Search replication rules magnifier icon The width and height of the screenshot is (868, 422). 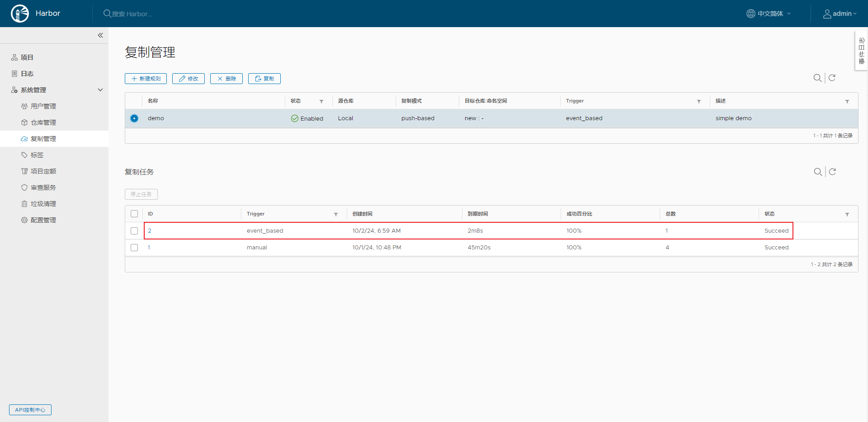[817, 78]
